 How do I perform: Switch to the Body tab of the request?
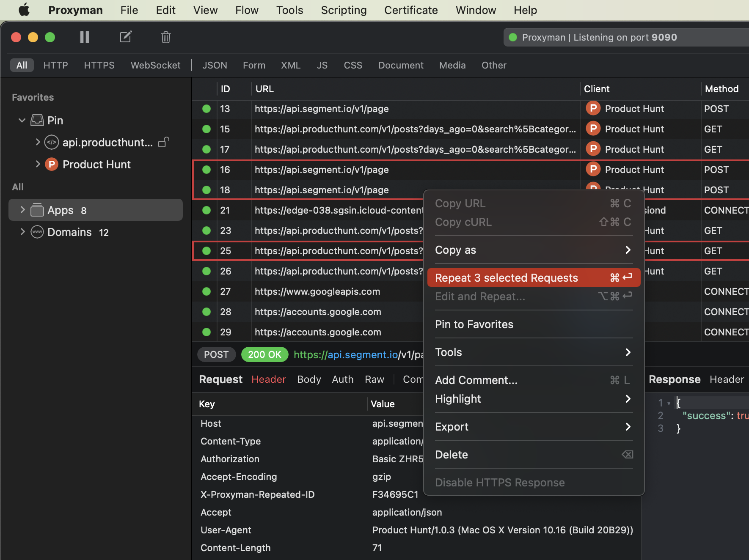309,379
